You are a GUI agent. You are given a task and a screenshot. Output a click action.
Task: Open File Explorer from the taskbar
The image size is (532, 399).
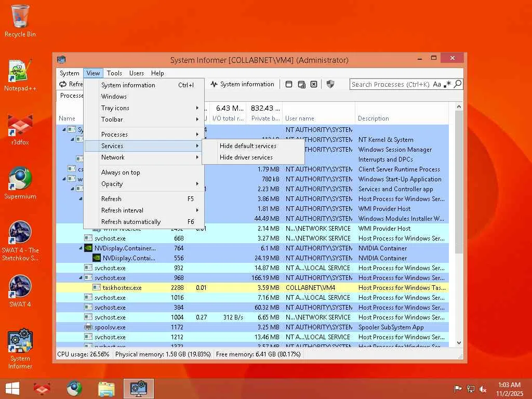click(106, 389)
